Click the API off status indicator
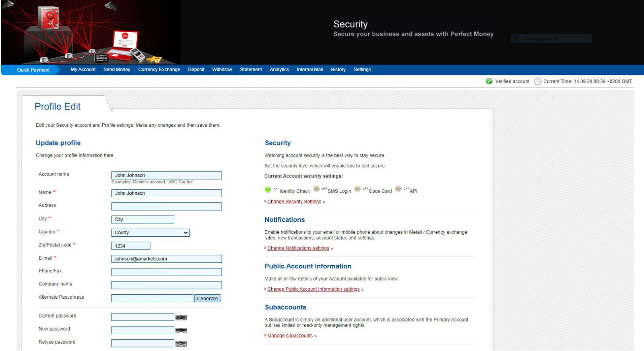644x351 pixels. (x=398, y=189)
